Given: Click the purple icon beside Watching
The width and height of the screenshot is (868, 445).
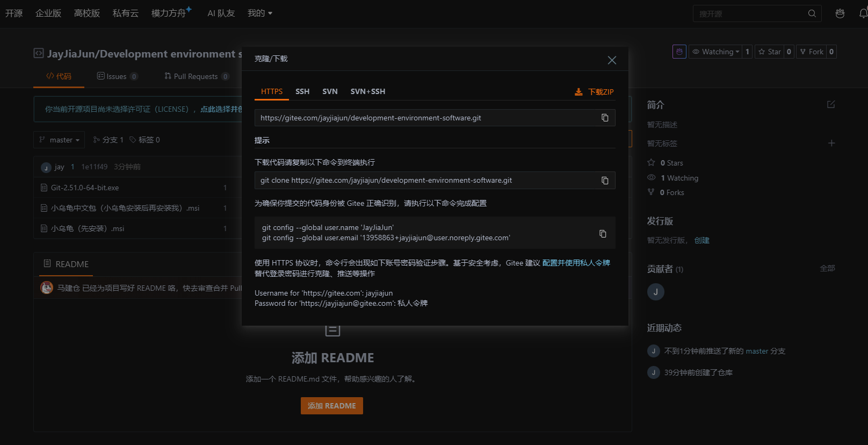Looking at the screenshot, I should (679, 52).
